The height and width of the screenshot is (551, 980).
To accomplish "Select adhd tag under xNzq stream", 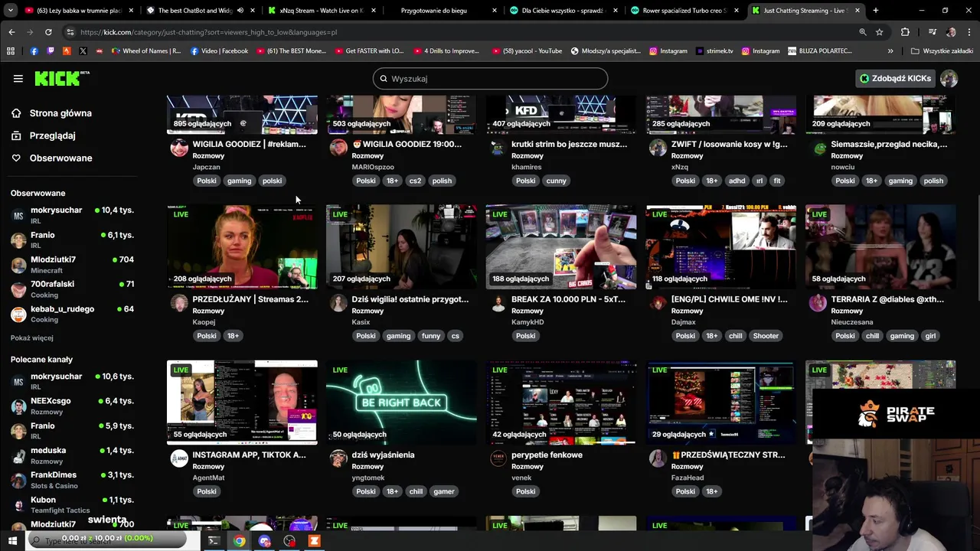I will 737,181.
